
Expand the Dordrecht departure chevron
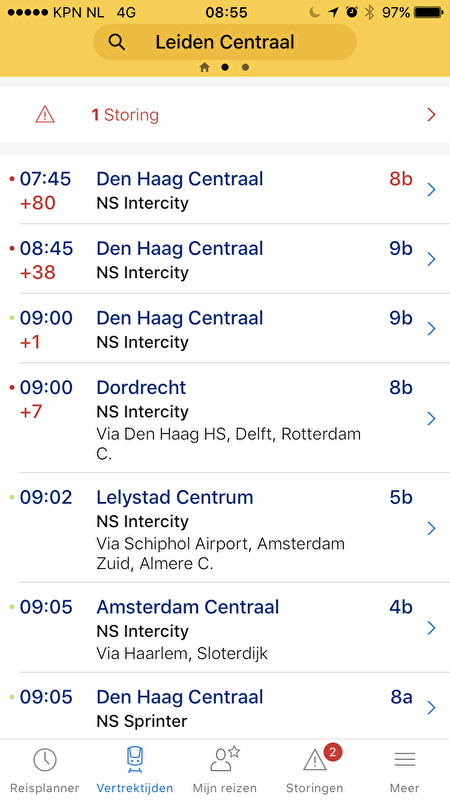[432, 419]
